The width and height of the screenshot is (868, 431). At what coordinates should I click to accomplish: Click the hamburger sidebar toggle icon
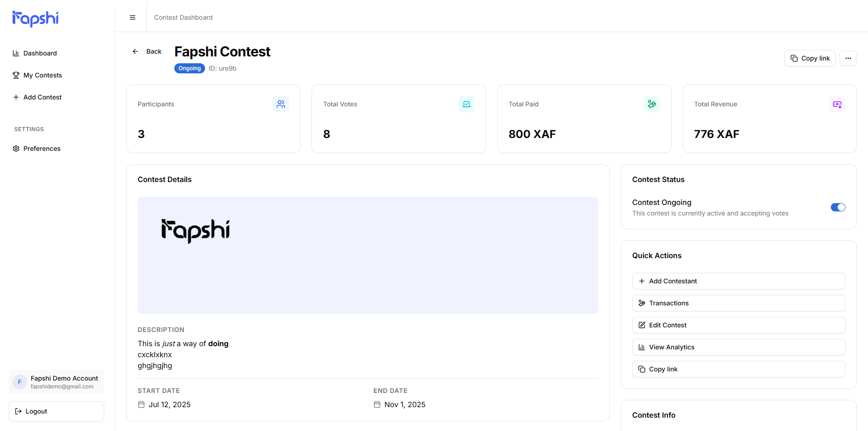coord(133,17)
